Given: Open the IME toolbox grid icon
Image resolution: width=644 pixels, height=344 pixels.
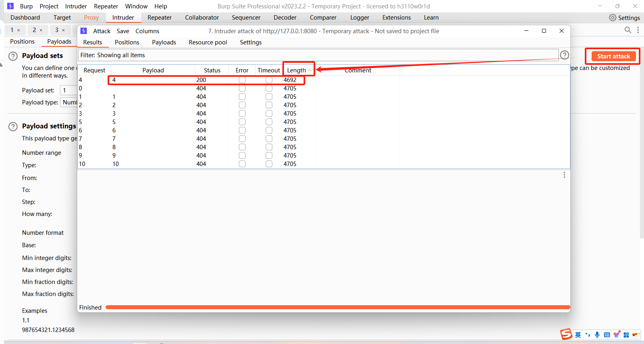Looking at the screenshot, I should [x=626, y=335].
